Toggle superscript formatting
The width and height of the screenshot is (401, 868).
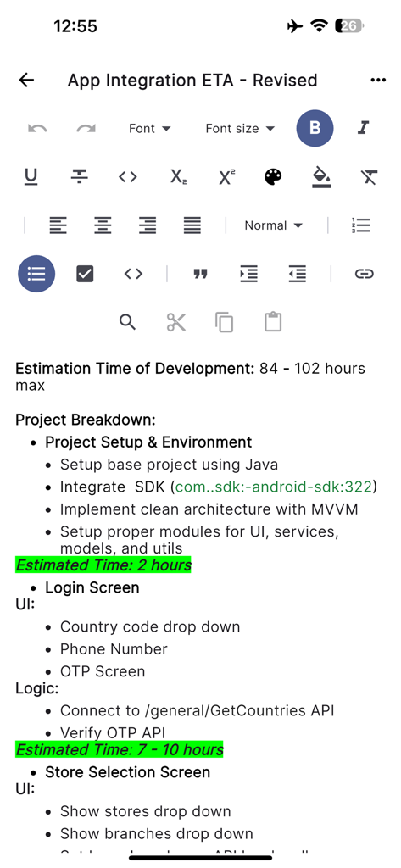coord(226,177)
